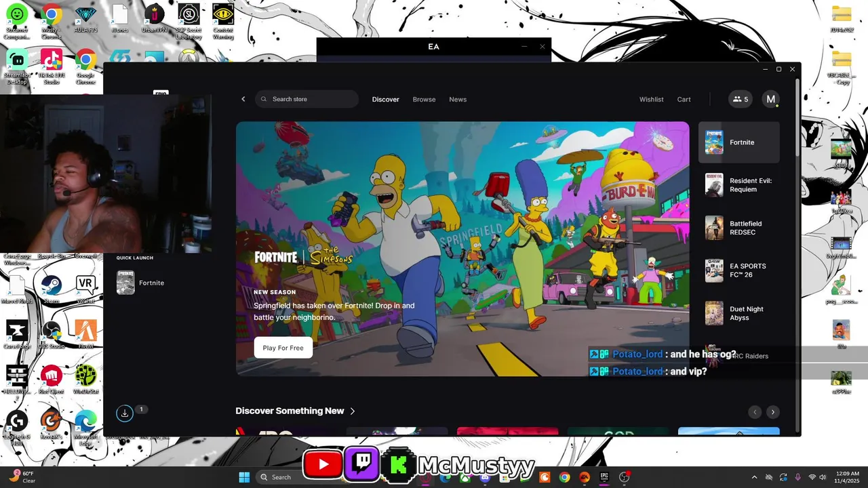Open Cart page
Image resolution: width=868 pixels, height=488 pixels.
click(x=684, y=100)
